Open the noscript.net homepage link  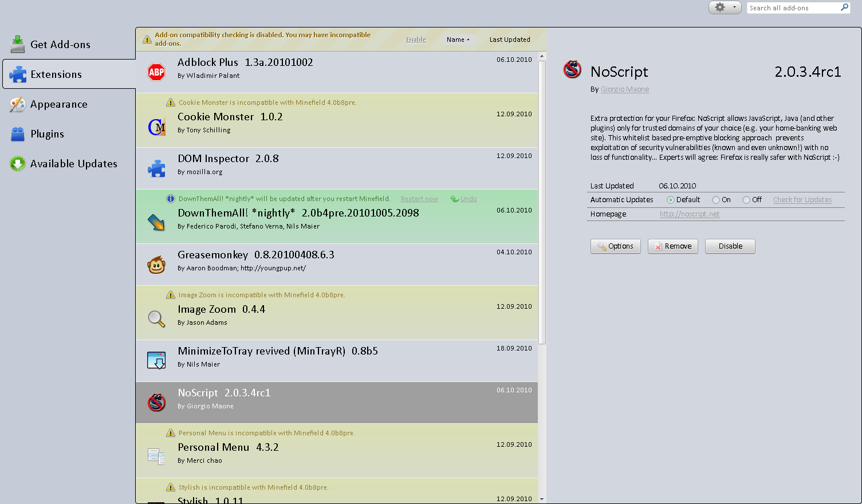click(690, 214)
